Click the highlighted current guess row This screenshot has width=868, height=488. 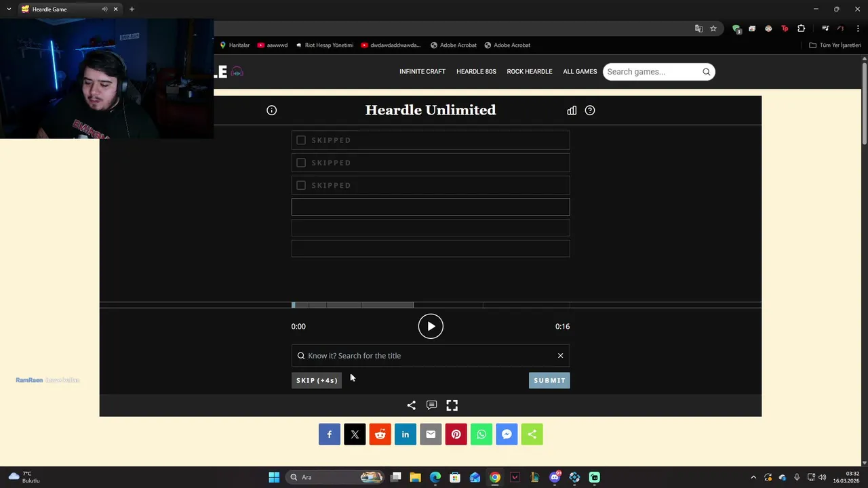pyautogui.click(x=431, y=207)
